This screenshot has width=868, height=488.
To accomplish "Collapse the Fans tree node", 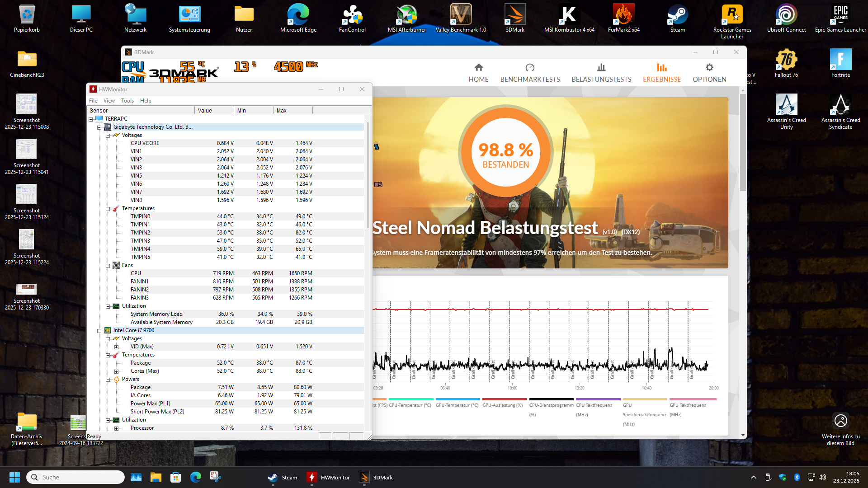I will pos(108,266).
